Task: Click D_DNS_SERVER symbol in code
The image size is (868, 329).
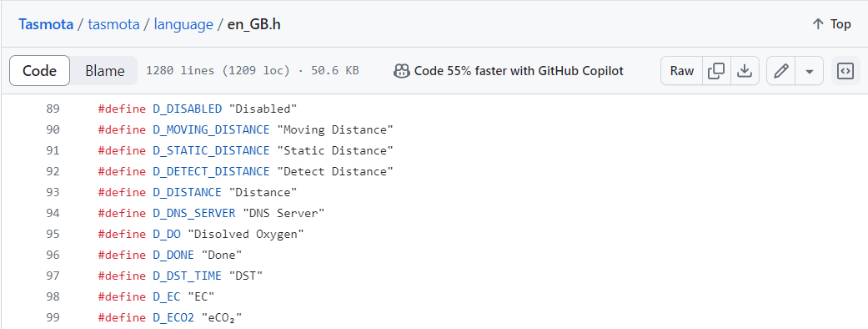Action: point(194,213)
